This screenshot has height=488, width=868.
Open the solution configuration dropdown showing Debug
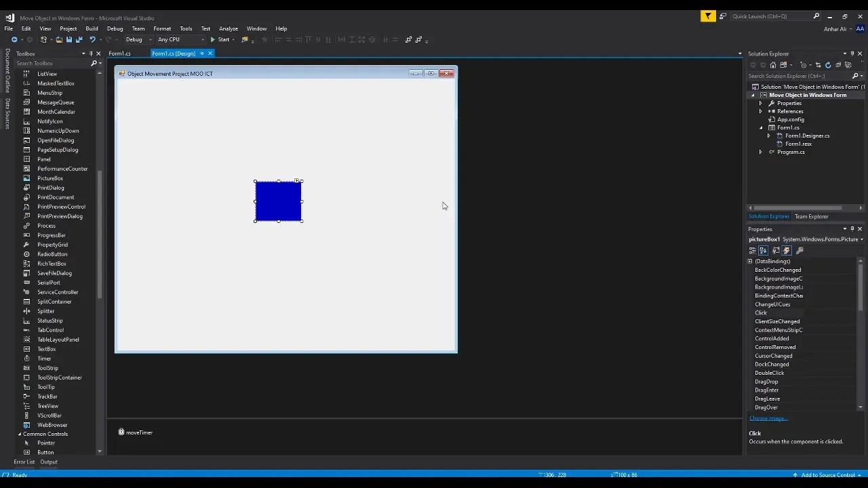coord(149,39)
